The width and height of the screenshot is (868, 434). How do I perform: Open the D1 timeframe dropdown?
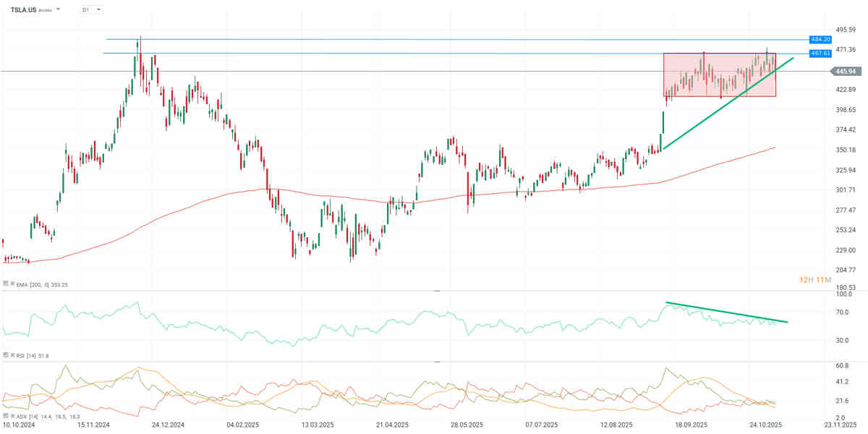click(x=92, y=10)
